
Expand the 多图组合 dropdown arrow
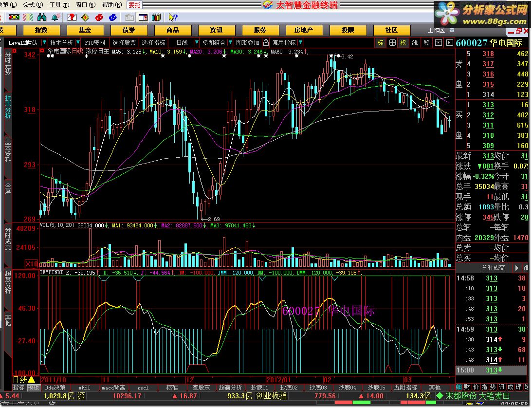[230, 42]
